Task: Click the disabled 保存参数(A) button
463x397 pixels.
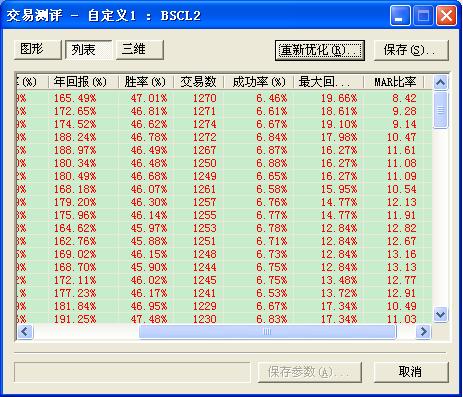Action: point(310,372)
